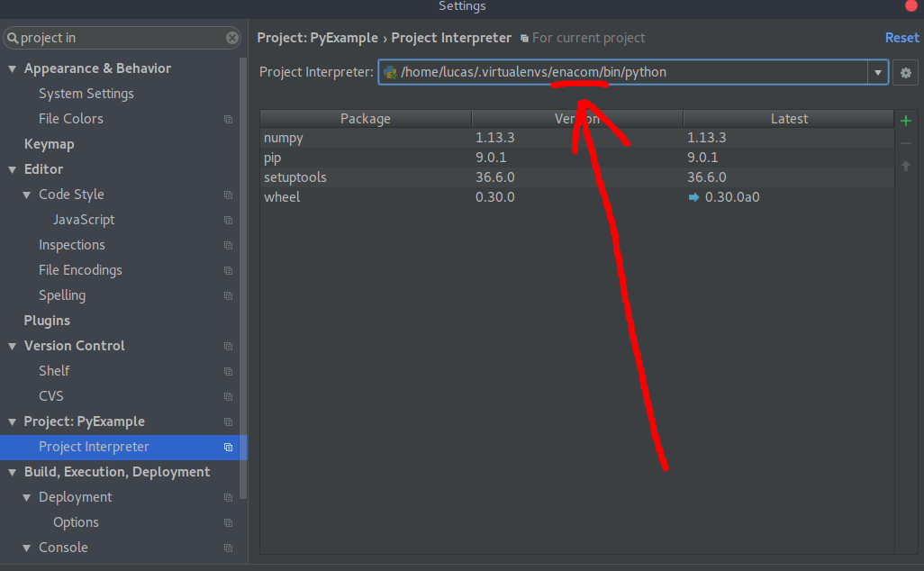Screen dimensions: 924x571
Task: Open Shelf settings page
Action: coord(54,371)
